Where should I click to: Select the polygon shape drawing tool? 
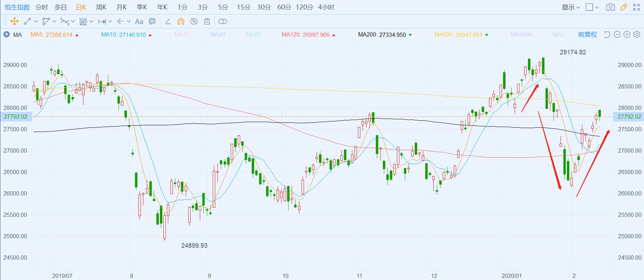click(x=46, y=21)
